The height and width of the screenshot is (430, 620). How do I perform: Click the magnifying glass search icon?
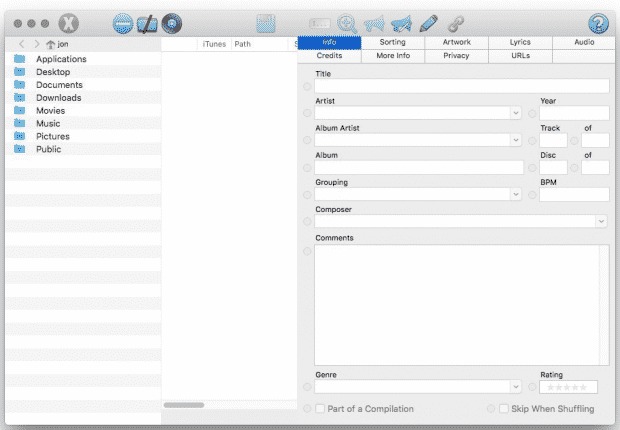[347, 24]
